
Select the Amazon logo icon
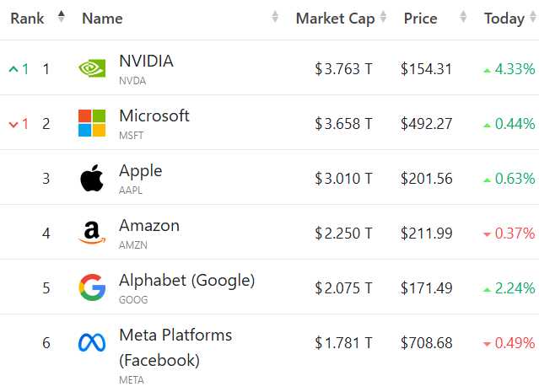92,233
